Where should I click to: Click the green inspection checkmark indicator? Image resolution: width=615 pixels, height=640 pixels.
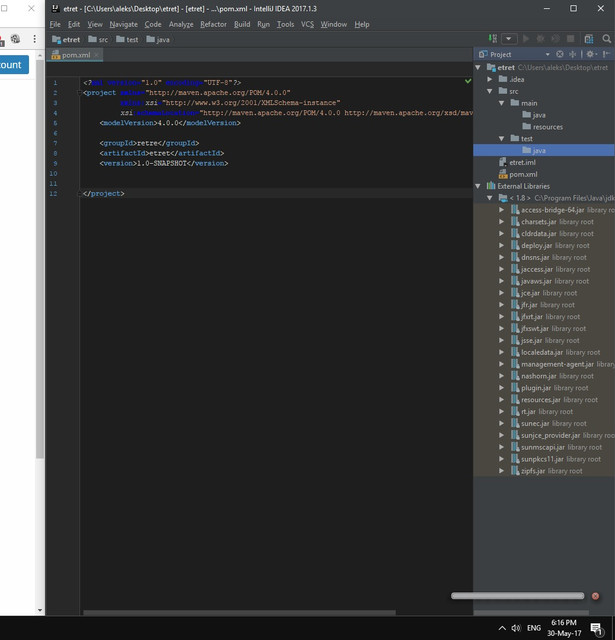tap(468, 81)
